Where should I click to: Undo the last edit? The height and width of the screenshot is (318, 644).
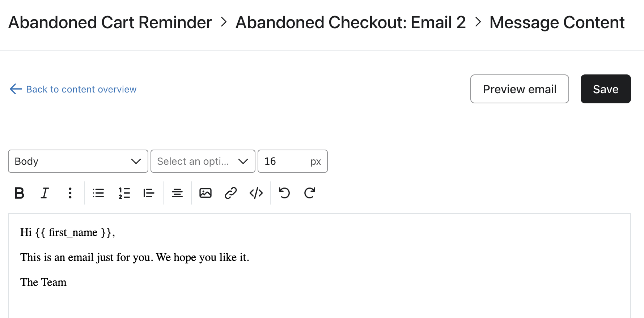tap(284, 193)
